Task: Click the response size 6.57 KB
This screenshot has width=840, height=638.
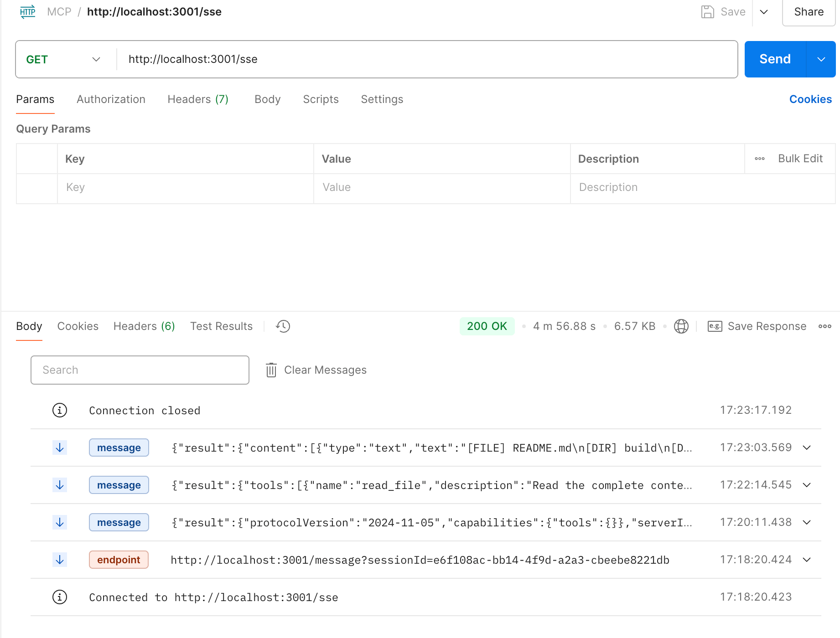Action: pos(634,326)
